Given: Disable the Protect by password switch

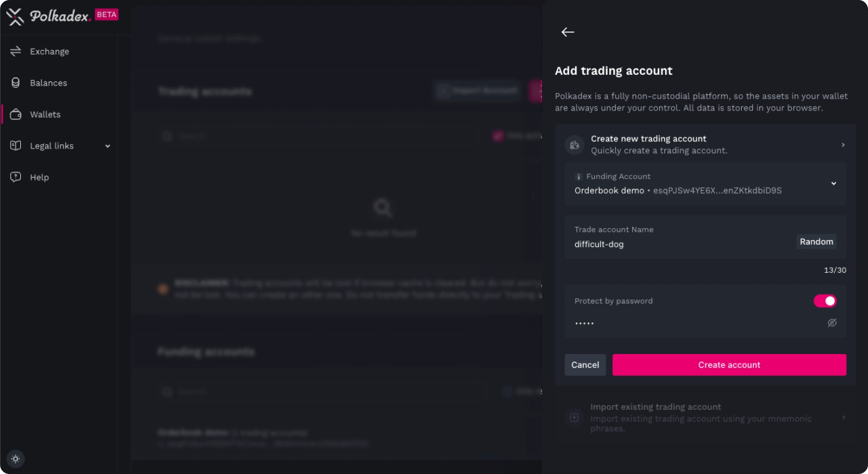Looking at the screenshot, I should (825, 301).
